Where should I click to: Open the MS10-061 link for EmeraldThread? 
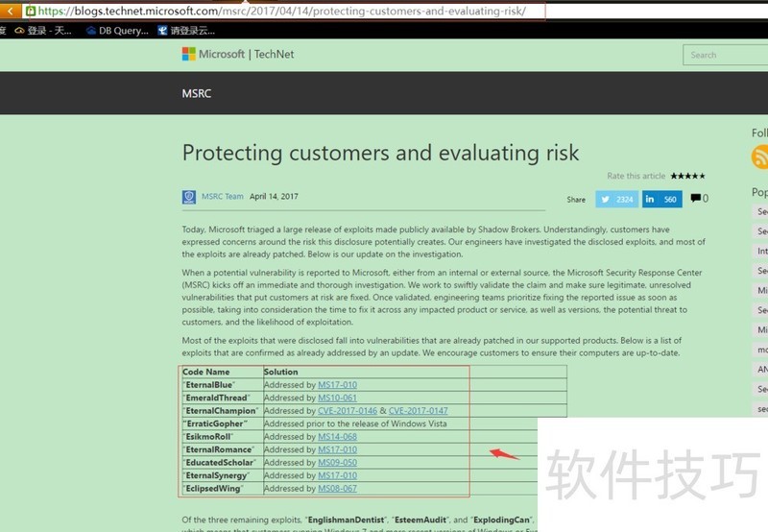[338, 398]
